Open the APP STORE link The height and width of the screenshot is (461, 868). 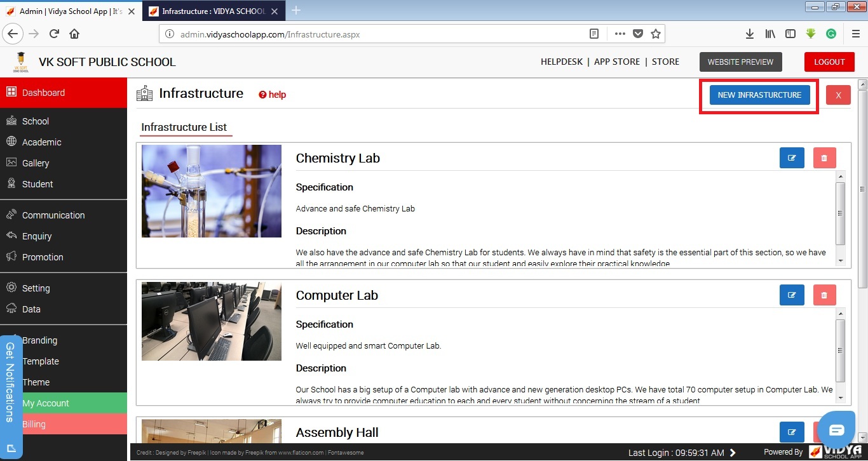(x=617, y=62)
